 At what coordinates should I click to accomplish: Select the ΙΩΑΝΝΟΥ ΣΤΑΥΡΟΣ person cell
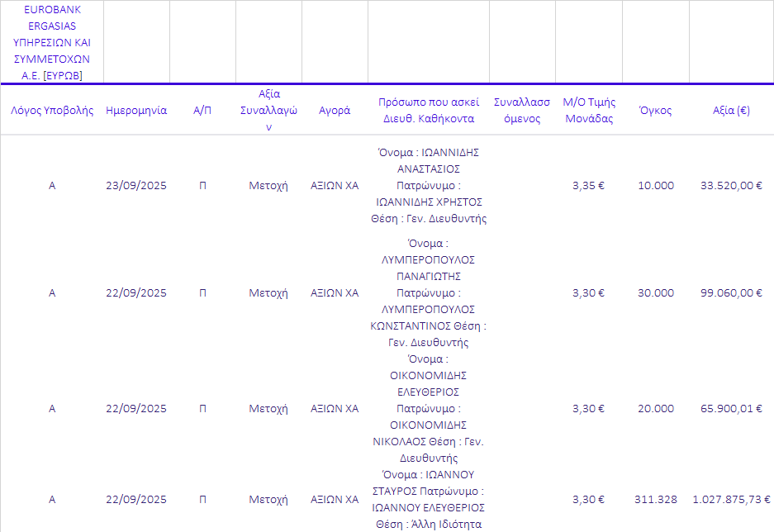click(429, 500)
